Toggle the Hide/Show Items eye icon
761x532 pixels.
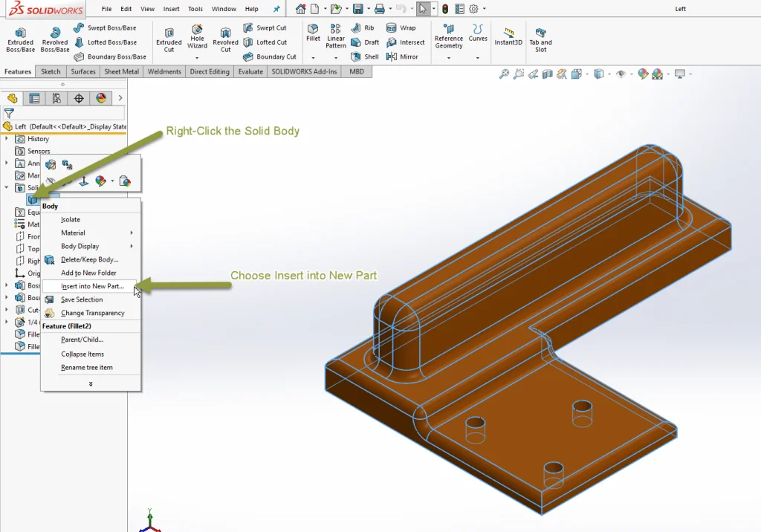620,72
